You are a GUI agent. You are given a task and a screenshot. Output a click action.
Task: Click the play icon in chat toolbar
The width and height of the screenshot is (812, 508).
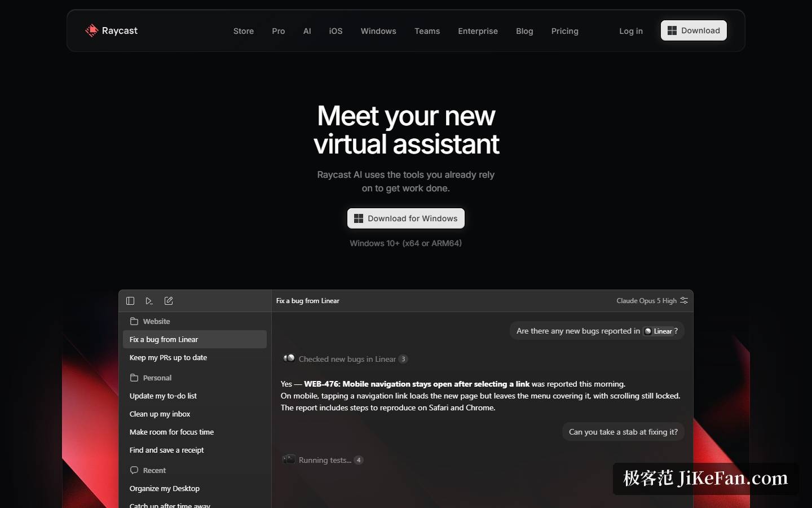(x=149, y=301)
